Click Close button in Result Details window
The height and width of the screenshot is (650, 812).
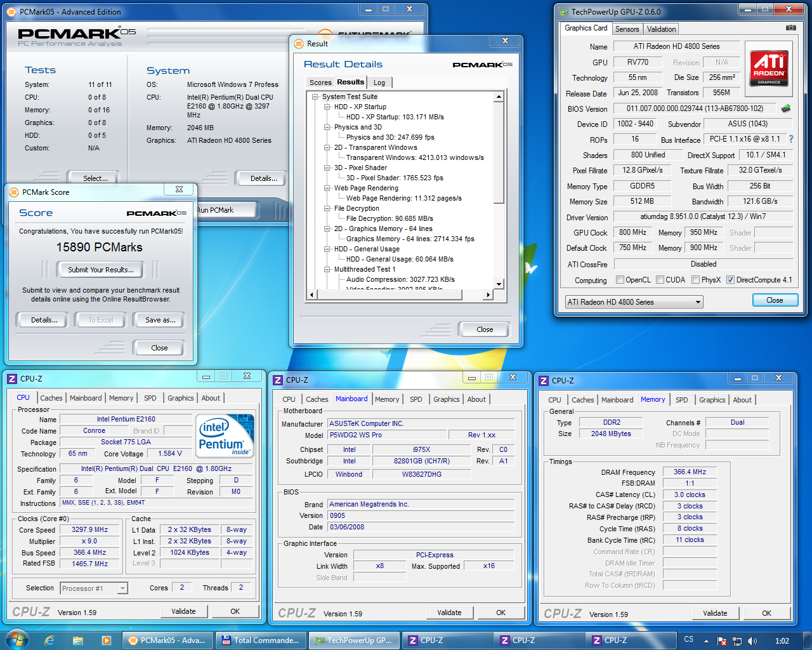click(x=485, y=329)
